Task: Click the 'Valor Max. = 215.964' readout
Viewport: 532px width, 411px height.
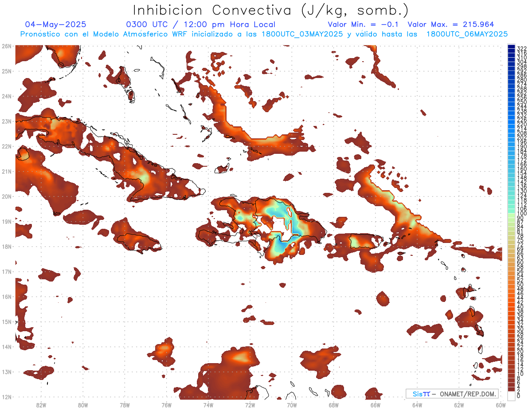Action: 451,24
